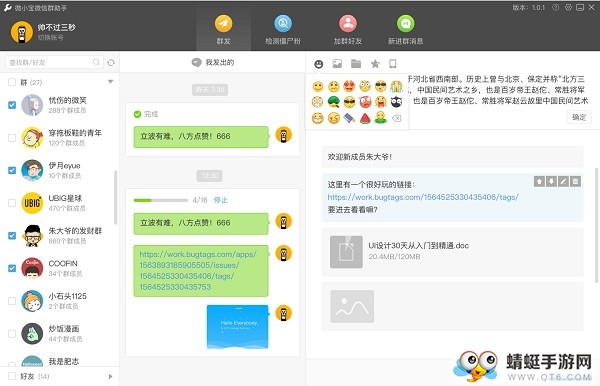600x386 pixels.
Task: Toggle the 好友 (14) checkbox
Action: pyautogui.click(x=12, y=376)
